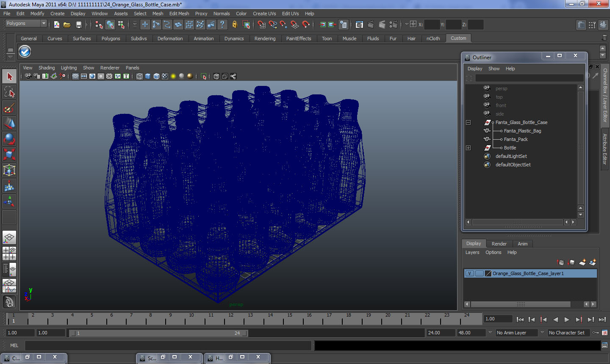Collapse Fanta_Glass_Bottle_Case node in Outliner
610x364 pixels.
(x=469, y=122)
